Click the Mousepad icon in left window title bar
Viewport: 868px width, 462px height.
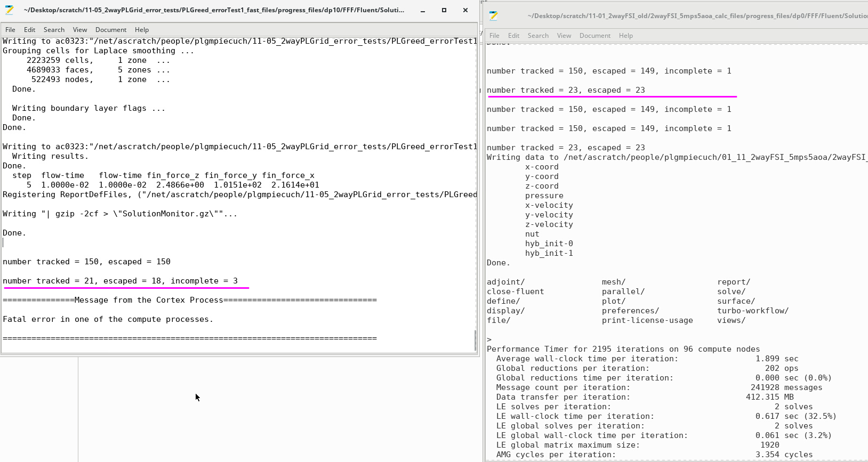[10, 10]
